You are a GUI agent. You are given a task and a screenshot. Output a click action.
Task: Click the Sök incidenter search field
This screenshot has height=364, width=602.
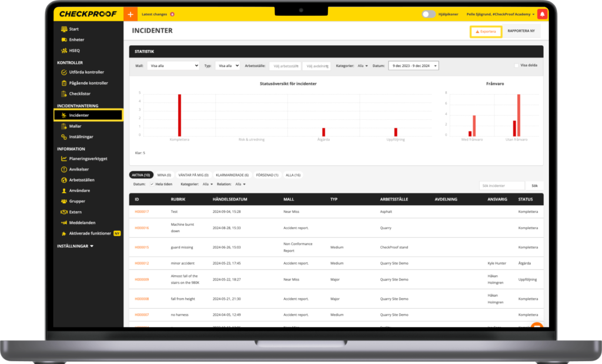501,186
